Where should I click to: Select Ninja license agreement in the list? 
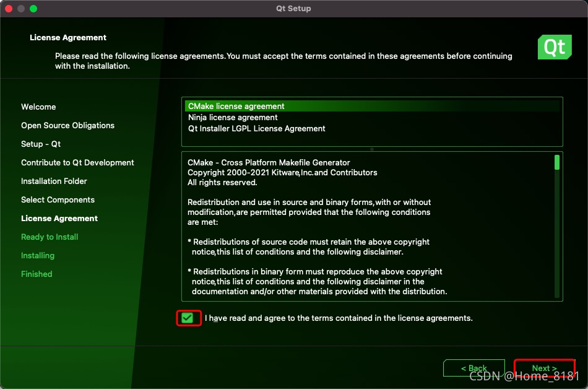372,118
